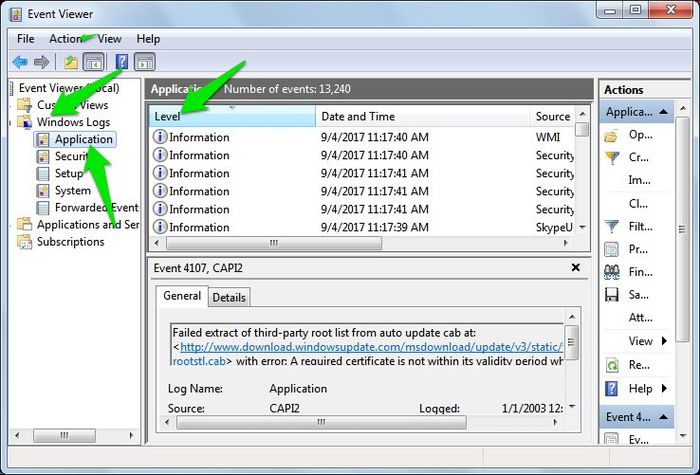The image size is (700, 475).
Task: Click the Event Properties icon under Event 4107 section
Action: tap(611, 438)
